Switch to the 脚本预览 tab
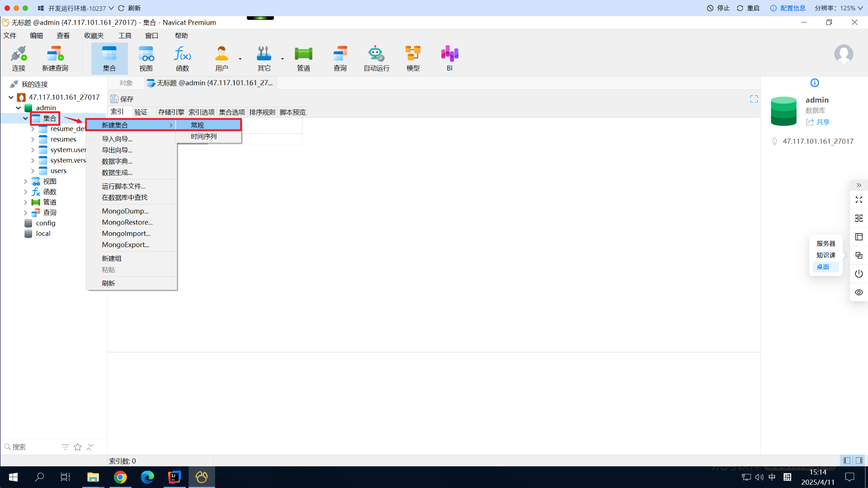Image resolution: width=868 pixels, height=488 pixels. coord(292,112)
